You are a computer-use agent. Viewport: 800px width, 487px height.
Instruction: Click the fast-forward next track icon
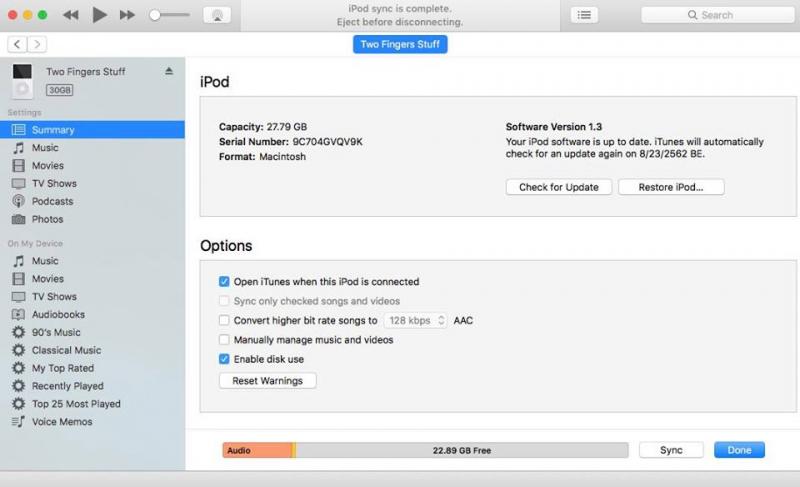tap(127, 15)
